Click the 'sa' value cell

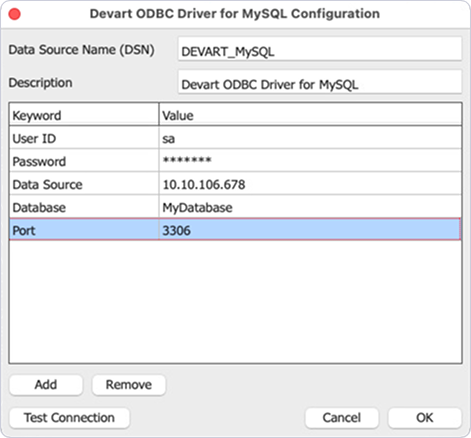point(310,137)
